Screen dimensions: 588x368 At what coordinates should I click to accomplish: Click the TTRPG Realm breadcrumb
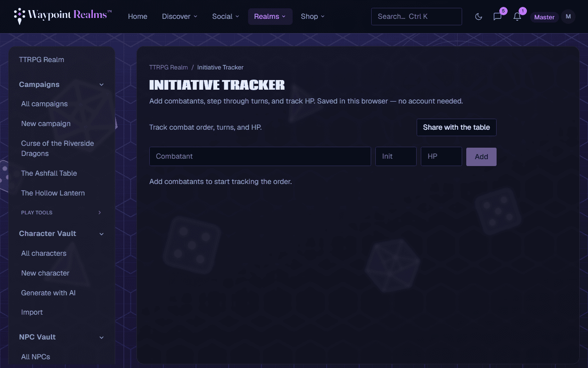(x=169, y=67)
